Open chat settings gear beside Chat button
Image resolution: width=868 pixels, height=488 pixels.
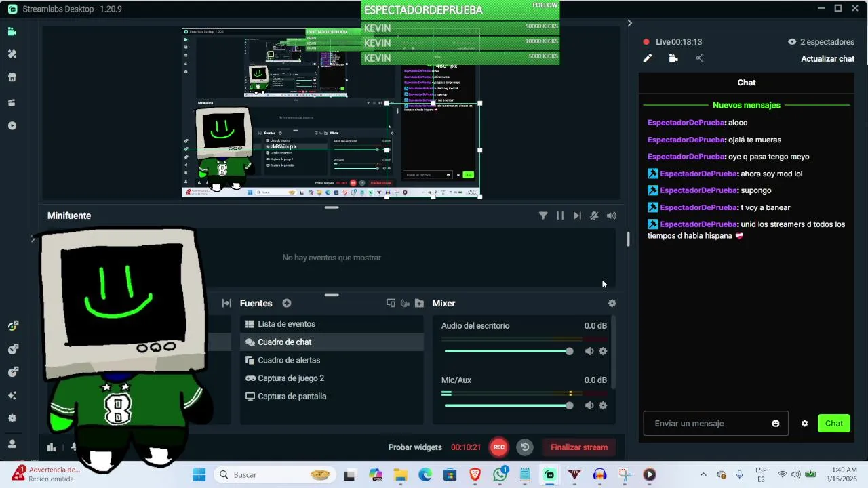click(x=804, y=424)
